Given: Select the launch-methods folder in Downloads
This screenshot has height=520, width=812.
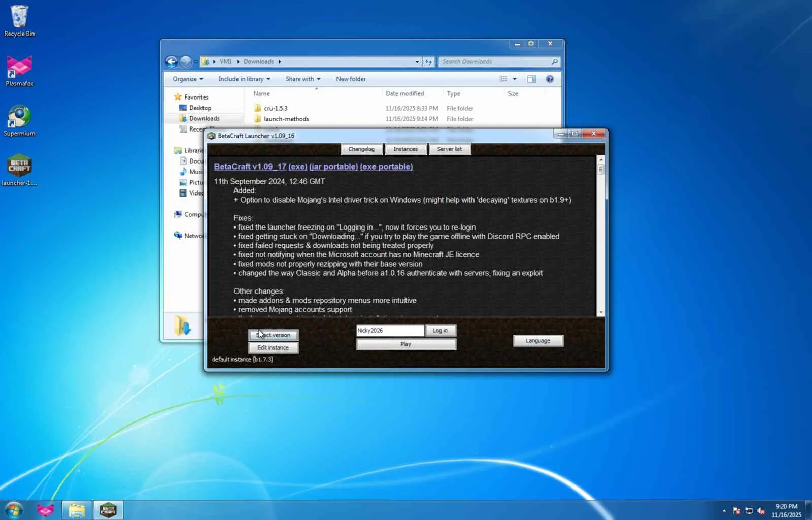Looking at the screenshot, I should click(286, 119).
